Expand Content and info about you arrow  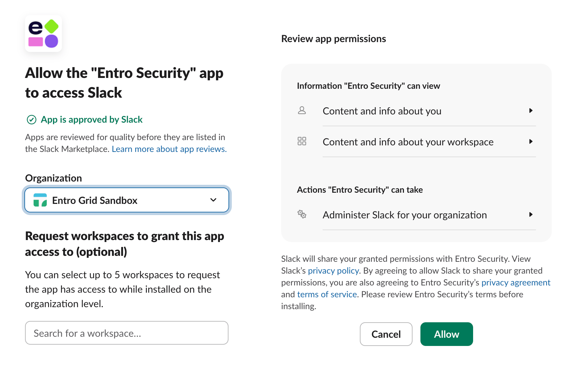click(x=531, y=110)
